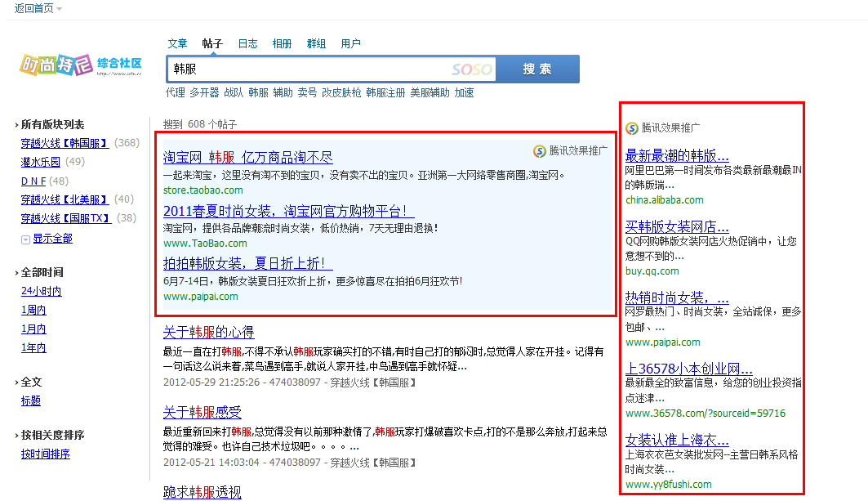The width and height of the screenshot is (868, 501).
Task: Collapse the 全部时间 section arrow
Action: [x=16, y=273]
